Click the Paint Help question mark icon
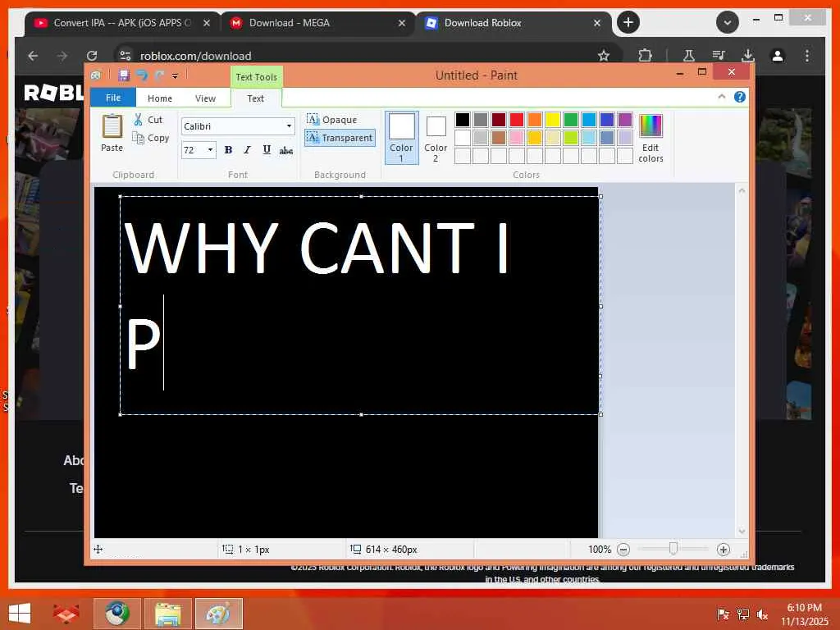Image resolution: width=840 pixels, height=630 pixels. click(x=739, y=97)
